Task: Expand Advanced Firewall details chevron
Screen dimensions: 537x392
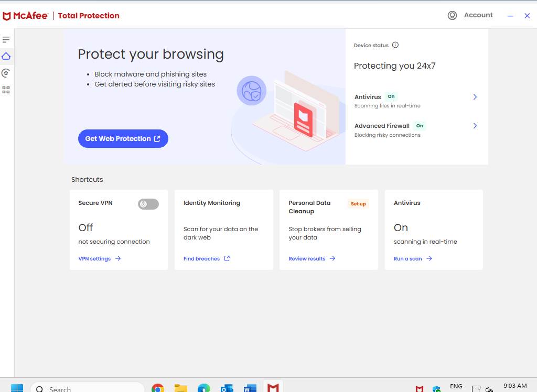Action: pos(475,126)
